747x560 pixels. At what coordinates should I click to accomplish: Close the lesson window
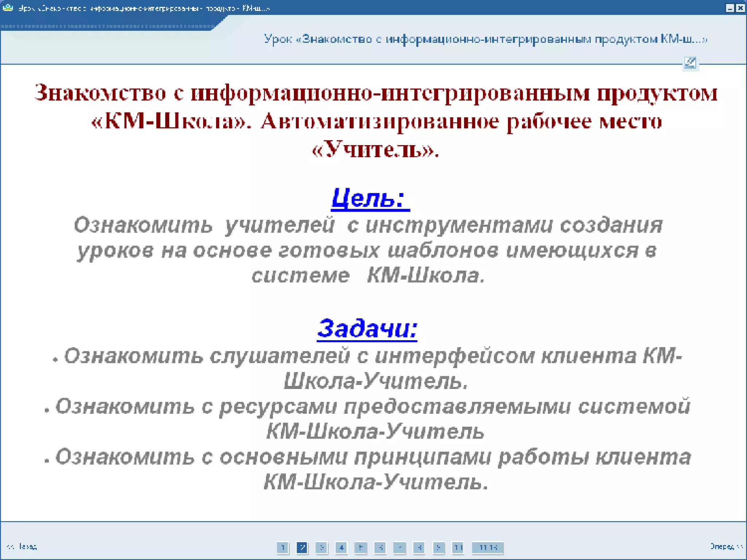(740, 8)
